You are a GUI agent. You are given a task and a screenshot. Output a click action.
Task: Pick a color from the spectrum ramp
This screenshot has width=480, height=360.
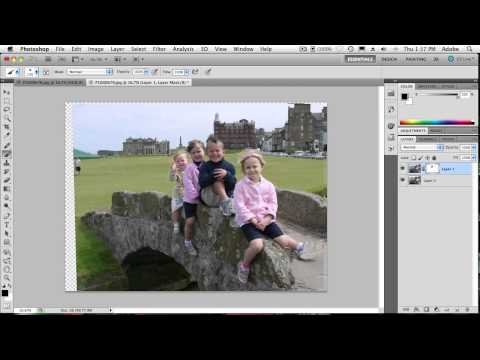[437, 122]
